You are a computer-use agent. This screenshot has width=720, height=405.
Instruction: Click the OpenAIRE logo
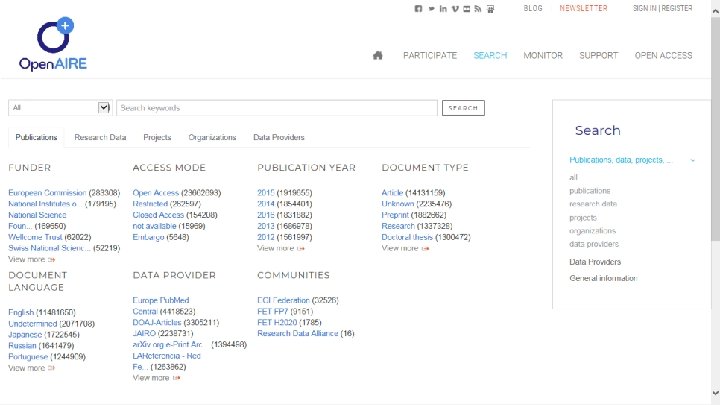point(53,44)
